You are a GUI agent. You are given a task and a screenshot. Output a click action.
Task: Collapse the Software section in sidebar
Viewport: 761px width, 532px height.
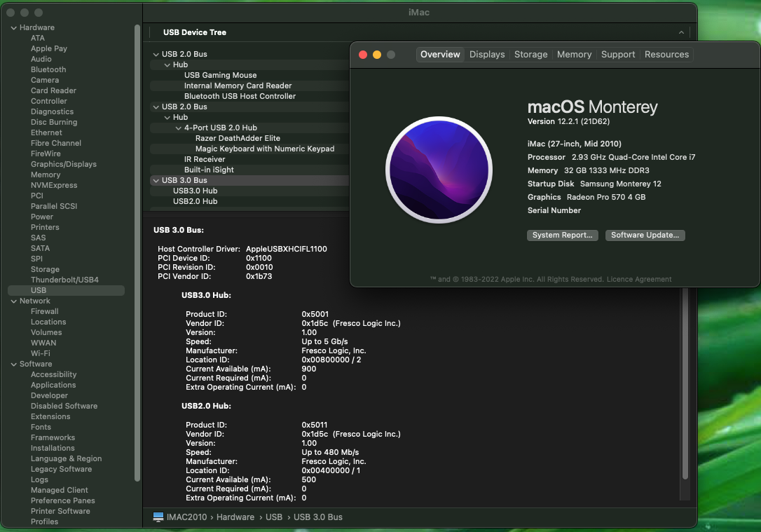[x=14, y=364]
